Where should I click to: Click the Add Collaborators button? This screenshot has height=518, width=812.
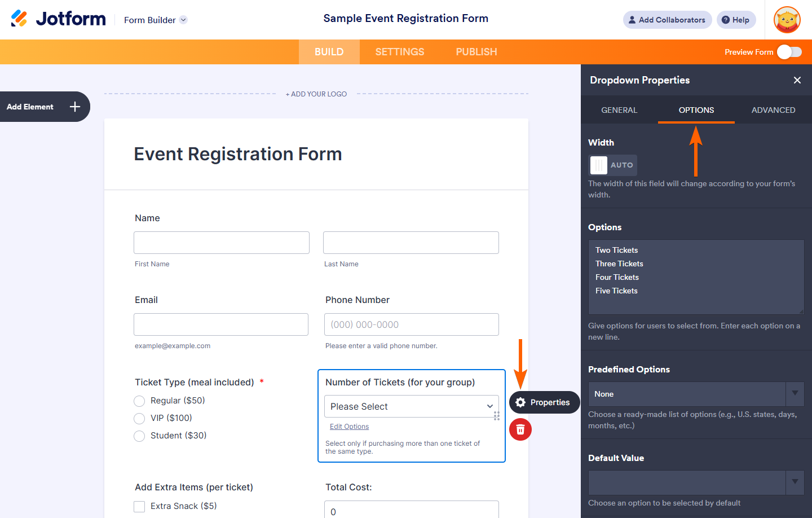tap(667, 20)
